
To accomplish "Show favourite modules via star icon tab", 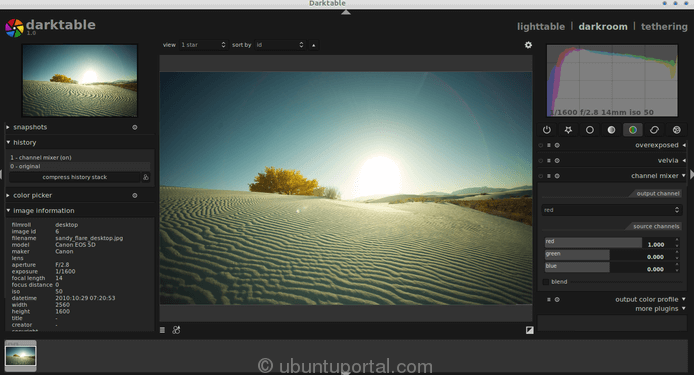I will [x=568, y=130].
